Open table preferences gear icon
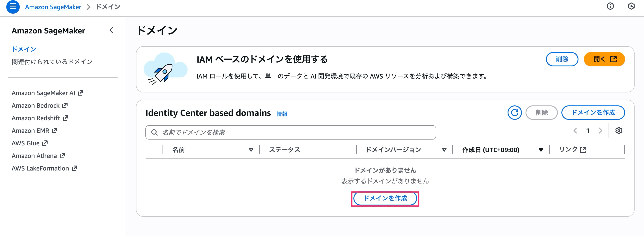This screenshot has height=236, width=644. point(618,131)
